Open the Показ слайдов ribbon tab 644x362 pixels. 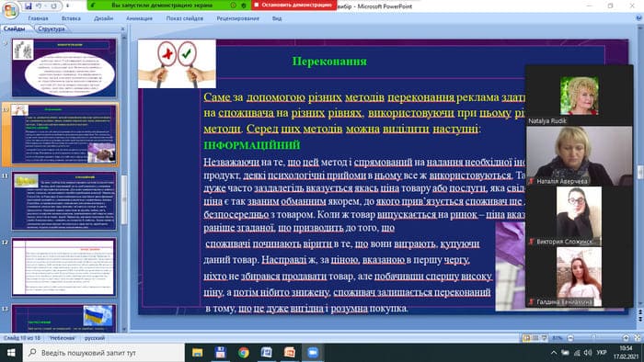[x=184, y=18]
